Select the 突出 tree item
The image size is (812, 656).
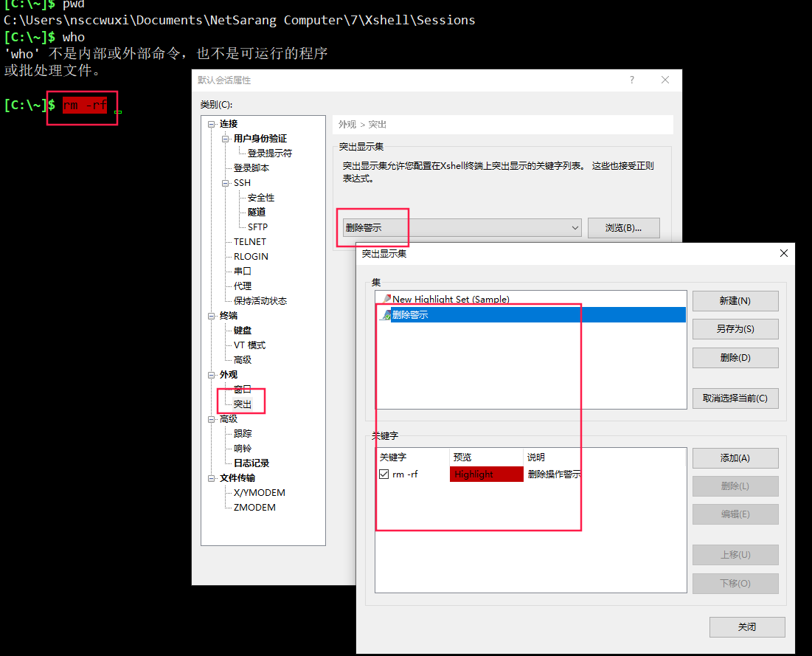pos(243,404)
